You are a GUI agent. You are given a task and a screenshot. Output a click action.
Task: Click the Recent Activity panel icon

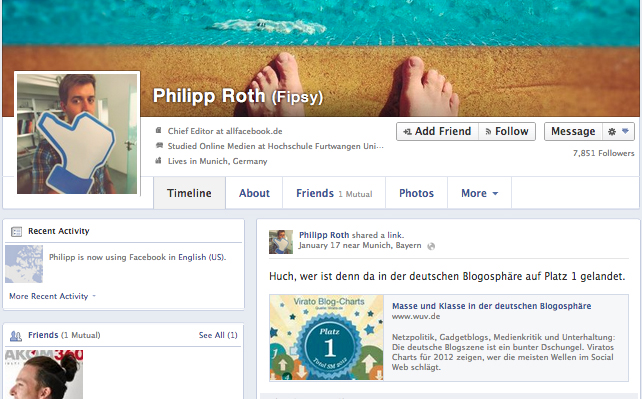(x=16, y=232)
